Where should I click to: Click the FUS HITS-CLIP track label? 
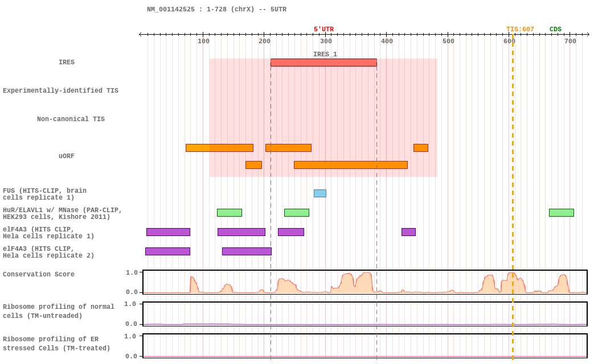[x=44, y=194]
